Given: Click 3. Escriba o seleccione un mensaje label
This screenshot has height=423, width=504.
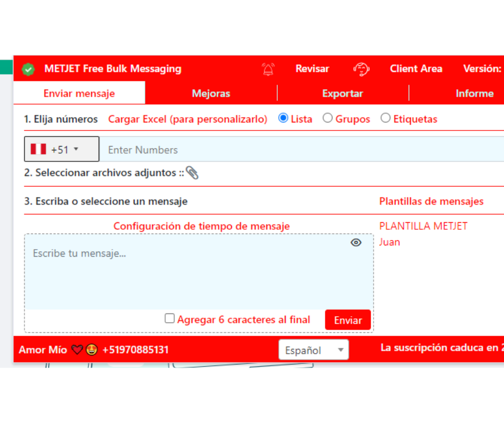Looking at the screenshot, I should [106, 201].
